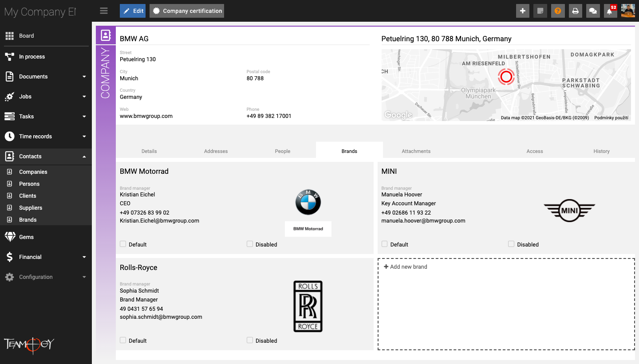Switch to the Attachments tab
The height and width of the screenshot is (364, 639).
[x=416, y=151]
